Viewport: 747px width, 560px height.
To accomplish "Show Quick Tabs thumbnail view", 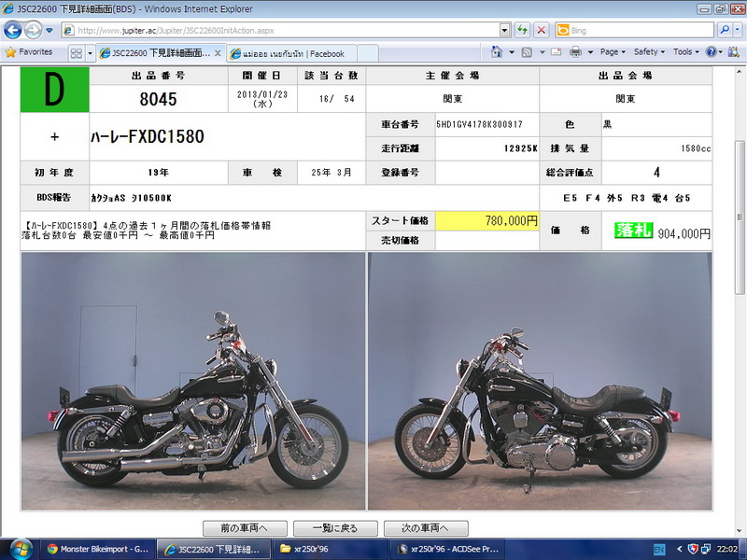I will tap(76, 53).
